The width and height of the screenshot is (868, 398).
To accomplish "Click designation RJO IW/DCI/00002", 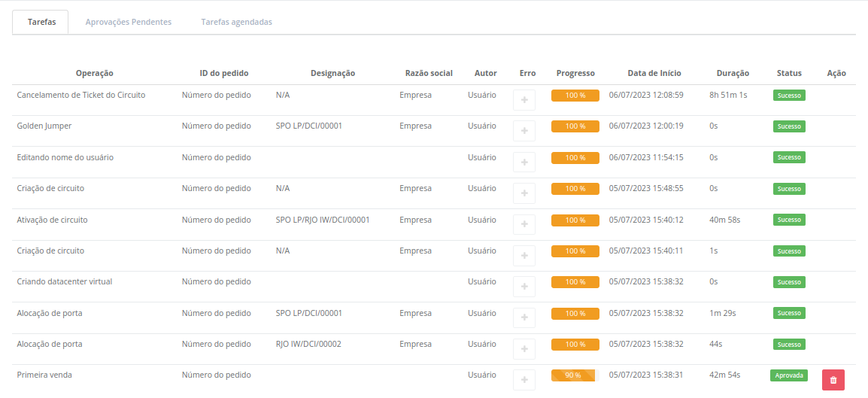I will [x=308, y=344].
